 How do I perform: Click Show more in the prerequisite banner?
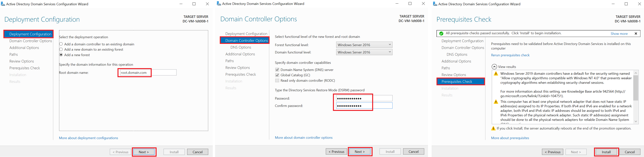[619, 34]
